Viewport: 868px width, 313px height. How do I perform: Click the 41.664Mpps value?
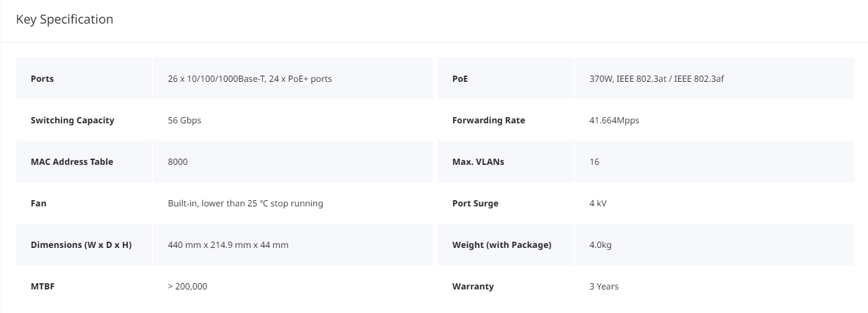pyautogui.click(x=614, y=120)
